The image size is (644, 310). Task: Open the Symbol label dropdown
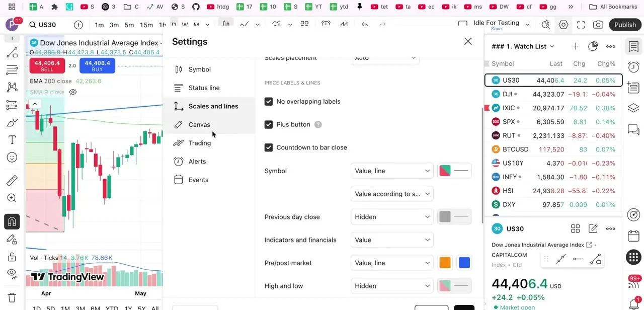pyautogui.click(x=392, y=171)
